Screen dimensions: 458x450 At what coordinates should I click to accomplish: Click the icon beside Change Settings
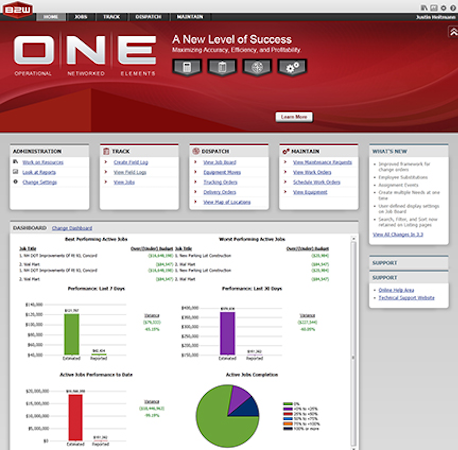coord(15,182)
